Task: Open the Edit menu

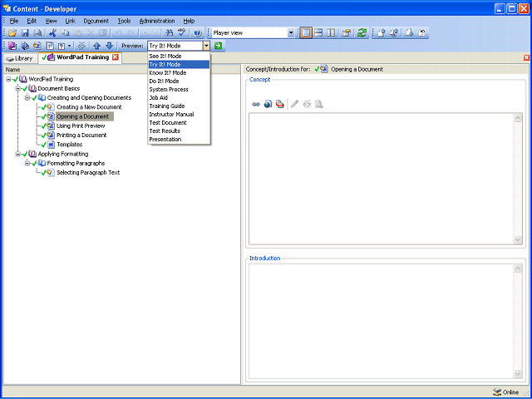Action: (32, 21)
